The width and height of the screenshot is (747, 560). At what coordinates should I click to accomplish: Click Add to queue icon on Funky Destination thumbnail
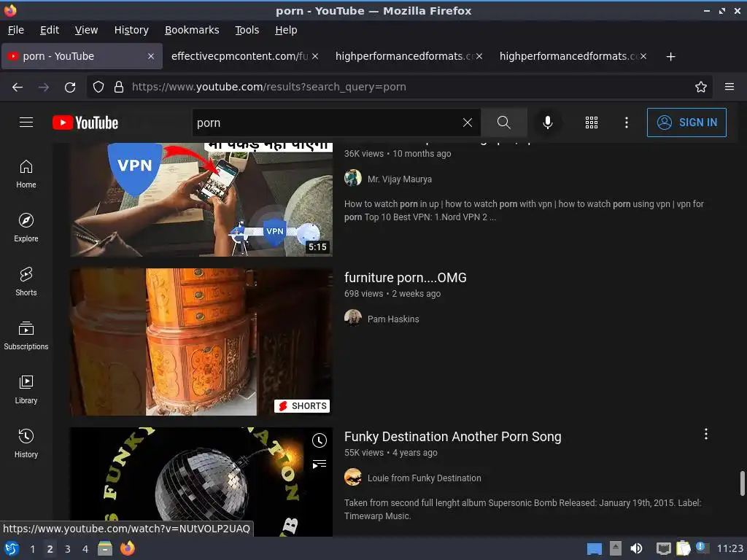320,464
